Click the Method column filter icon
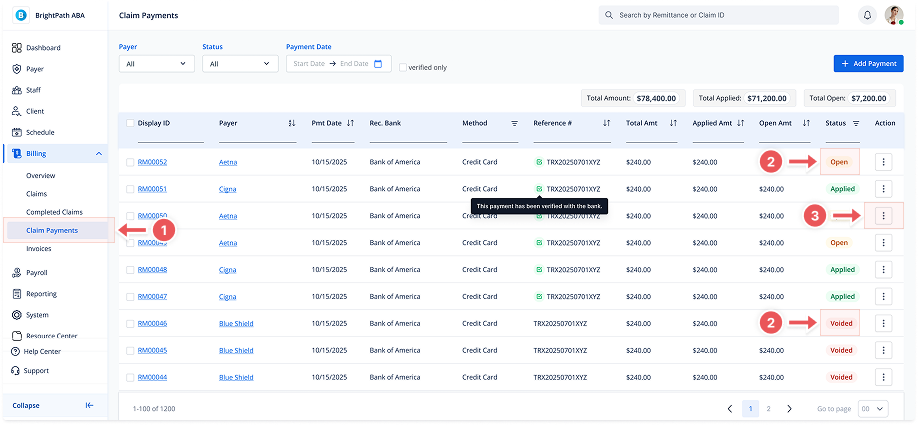 pos(515,123)
